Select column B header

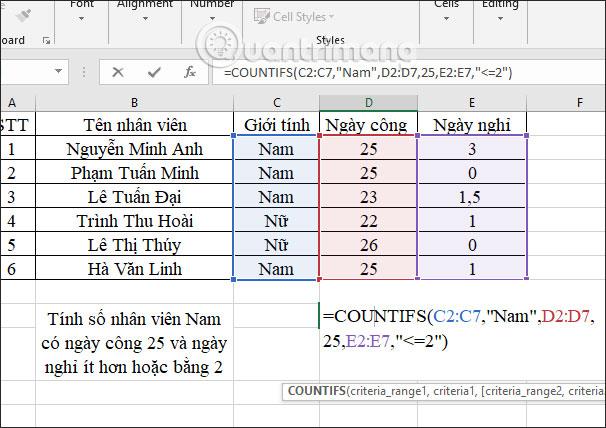point(134,103)
